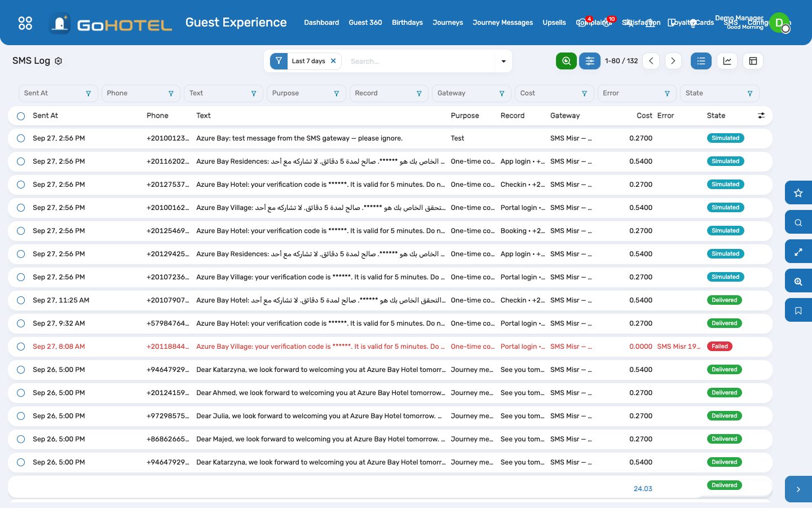Click the Failed state badge
This screenshot has height=508, width=812.
720,347
